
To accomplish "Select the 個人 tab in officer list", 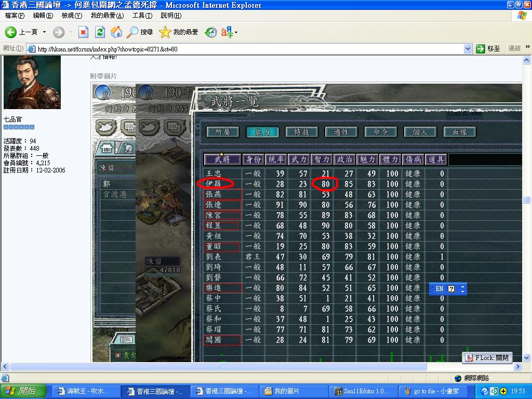I will pyautogui.click(x=420, y=132).
